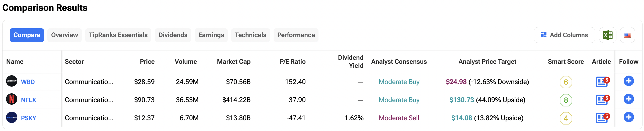Switch to the Overview tab

tap(64, 35)
